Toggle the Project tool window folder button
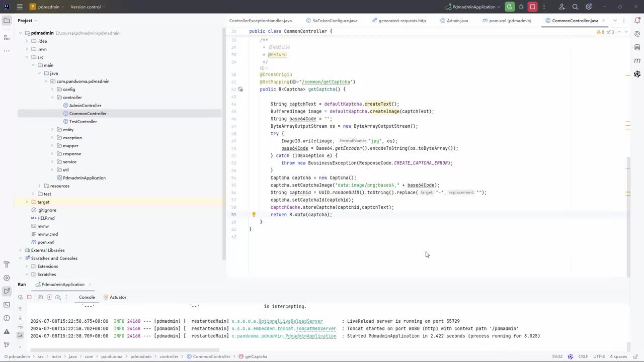The image size is (644, 362). [x=7, y=21]
